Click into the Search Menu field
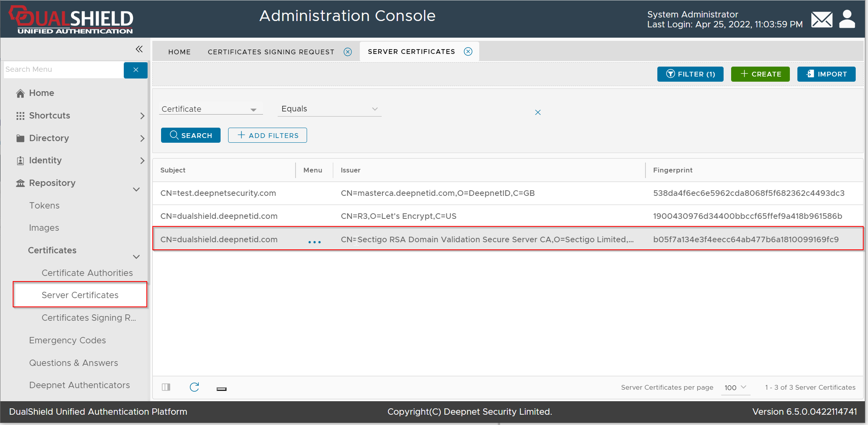 pyautogui.click(x=63, y=70)
